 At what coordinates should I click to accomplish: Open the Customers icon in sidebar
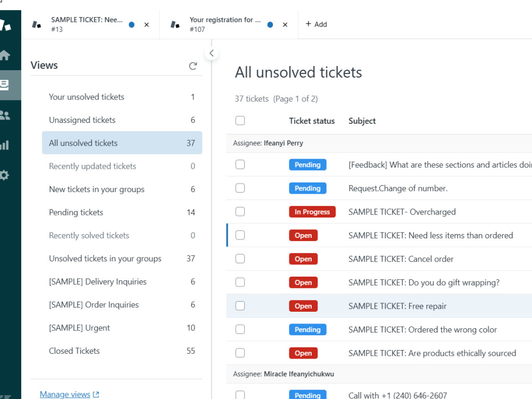click(x=5, y=115)
